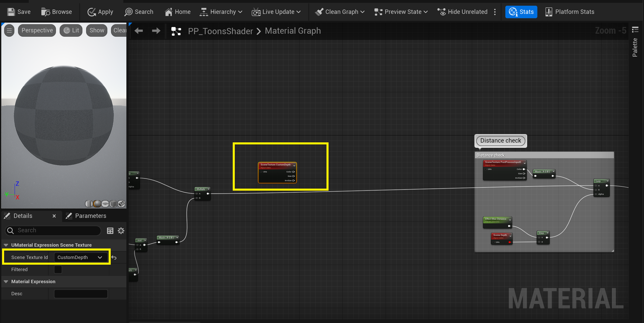Click the Platform Stats button
The width and height of the screenshot is (644, 323).
click(x=570, y=12)
